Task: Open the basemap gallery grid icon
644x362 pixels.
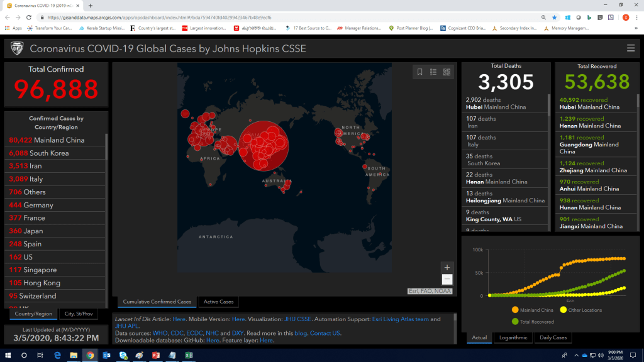Action: click(x=447, y=72)
